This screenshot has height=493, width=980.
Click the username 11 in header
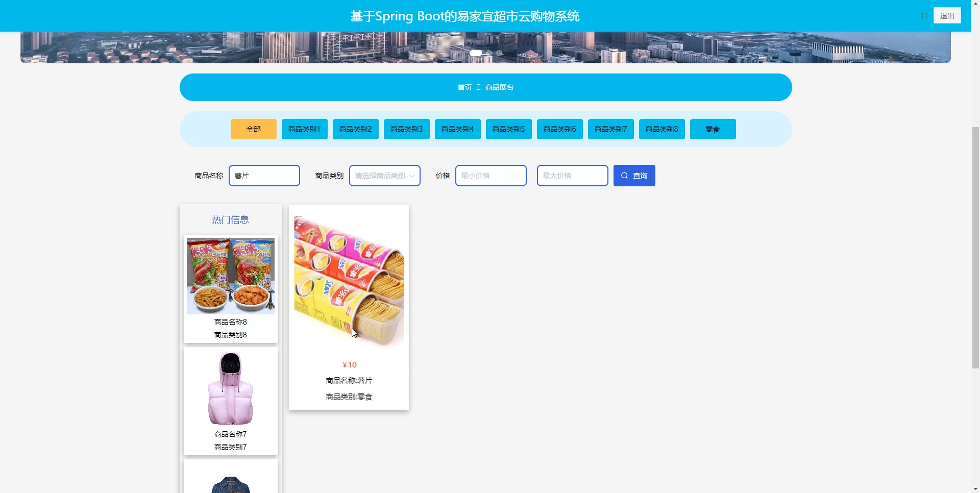click(x=924, y=16)
